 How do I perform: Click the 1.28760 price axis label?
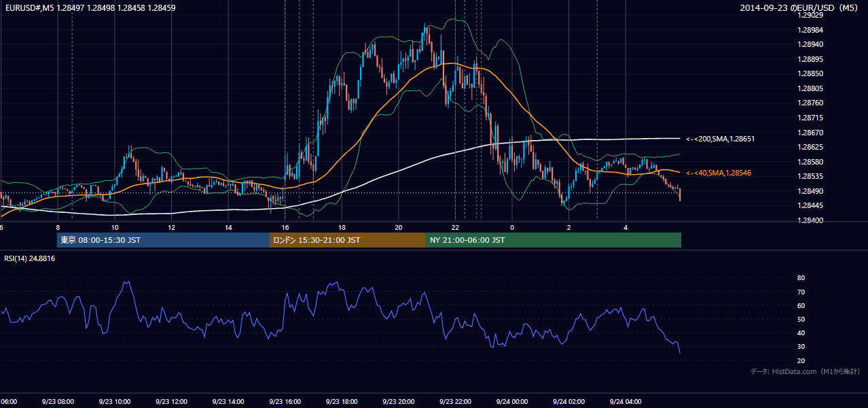[x=811, y=103]
